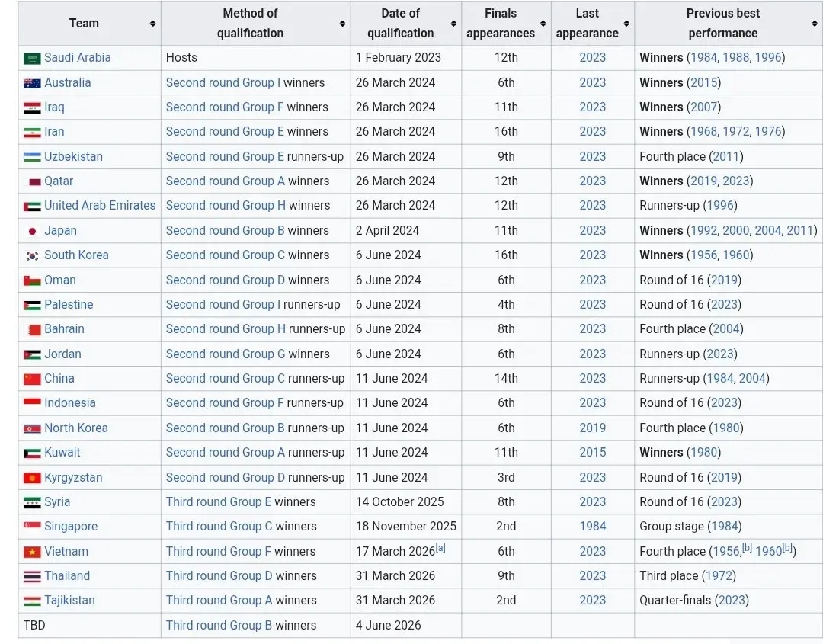This screenshot has width=823, height=644.
Task: Open the Australia team link
Action: coord(68,82)
